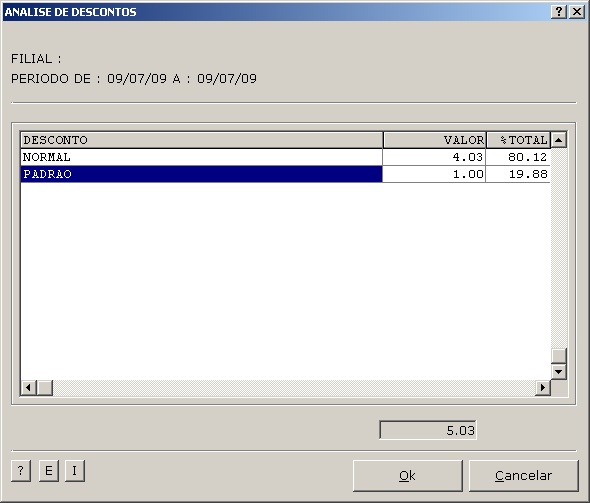This screenshot has width=590, height=503.
Task: Click the question mark button bottom-left
Action: [21, 471]
